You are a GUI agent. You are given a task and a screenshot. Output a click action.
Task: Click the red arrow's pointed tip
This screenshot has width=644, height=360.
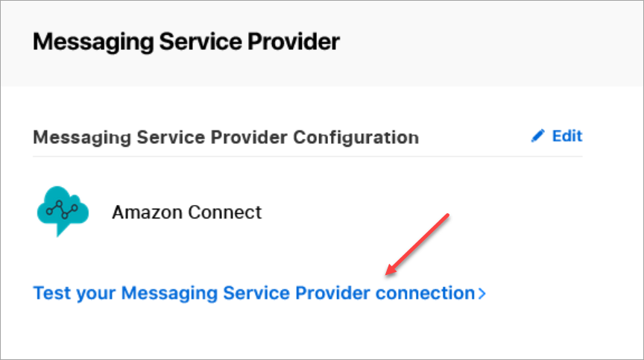[387, 273]
